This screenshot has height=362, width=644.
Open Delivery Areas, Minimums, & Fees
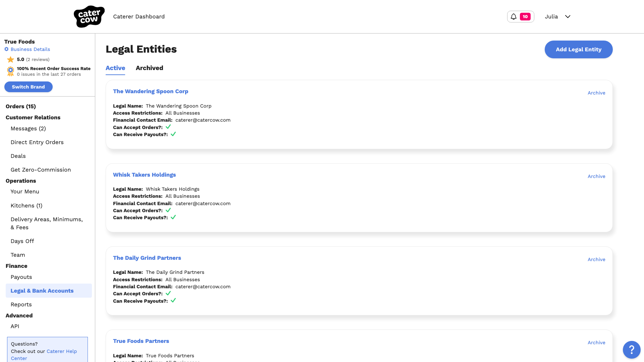[x=47, y=223]
